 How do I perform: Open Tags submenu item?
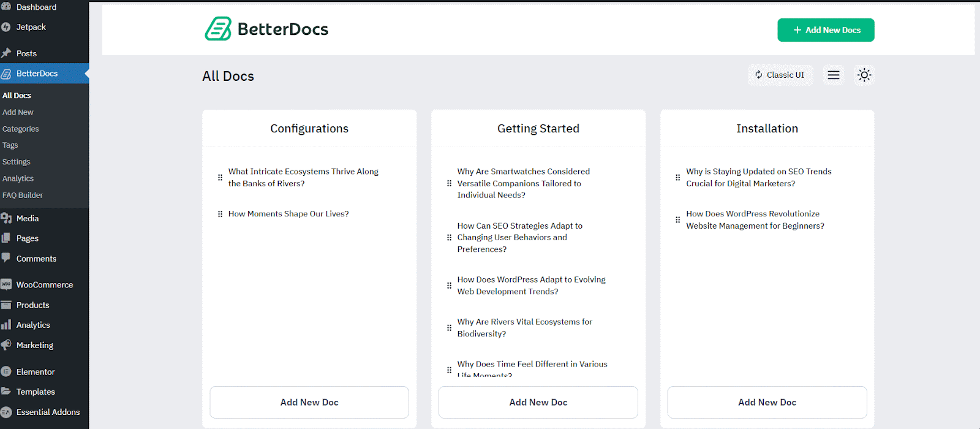coord(10,145)
